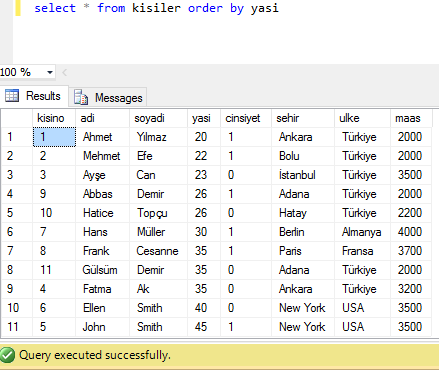Open the 100 % zoom dropdown
439x370 pixels.
pyautogui.click(x=50, y=72)
